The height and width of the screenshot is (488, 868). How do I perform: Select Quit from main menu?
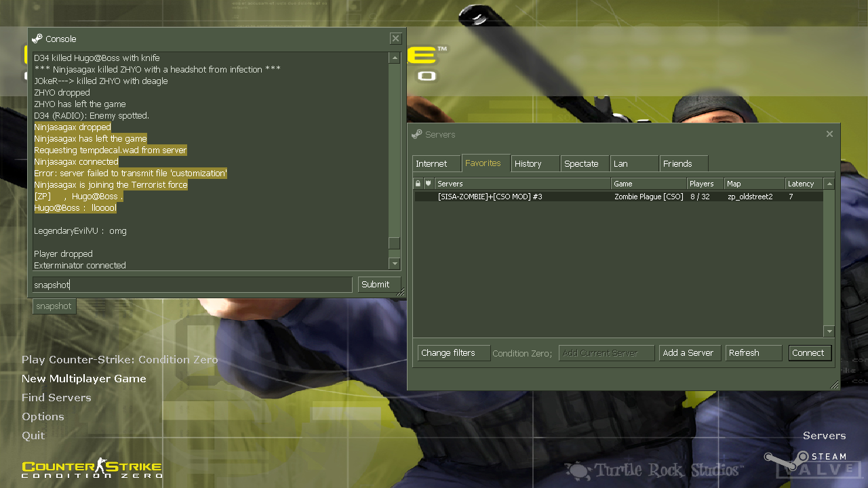pos(33,436)
